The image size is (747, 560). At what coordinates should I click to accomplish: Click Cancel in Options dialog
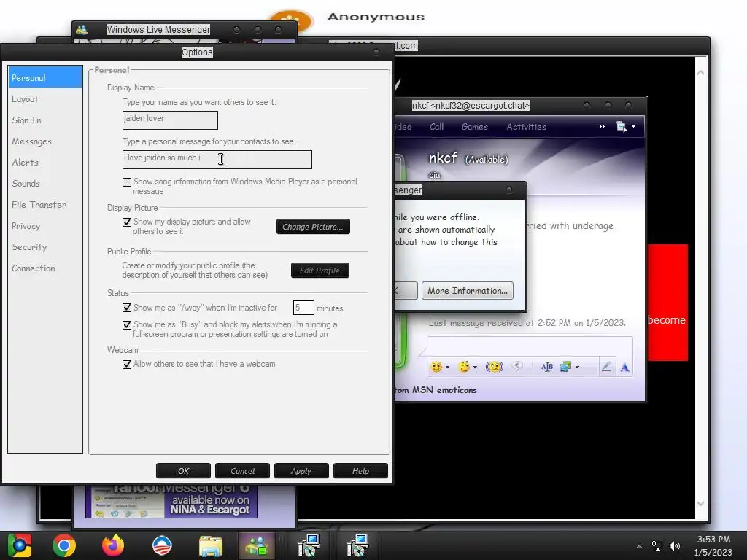(242, 471)
